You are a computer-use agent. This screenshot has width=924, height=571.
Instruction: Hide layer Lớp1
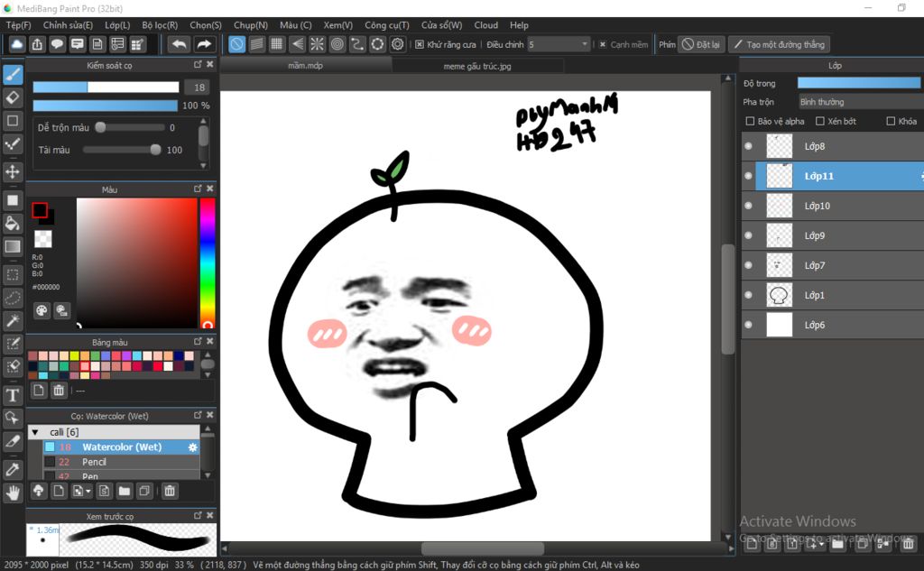748,295
